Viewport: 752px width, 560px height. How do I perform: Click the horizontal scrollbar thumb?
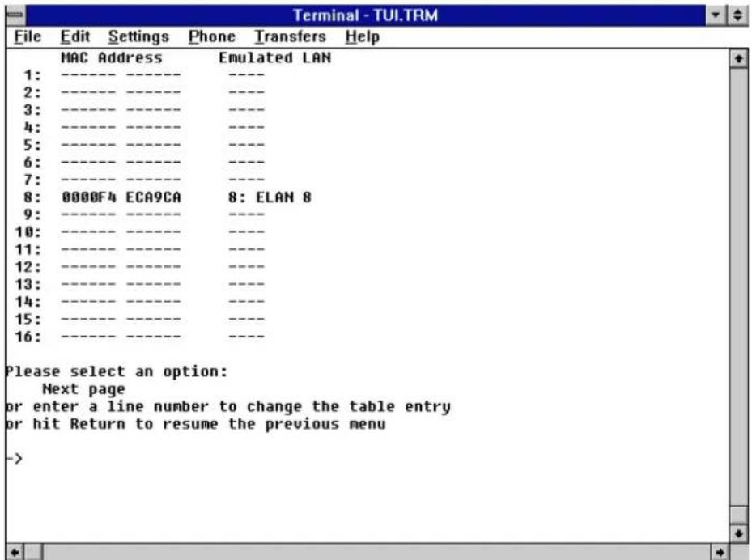click(33, 552)
